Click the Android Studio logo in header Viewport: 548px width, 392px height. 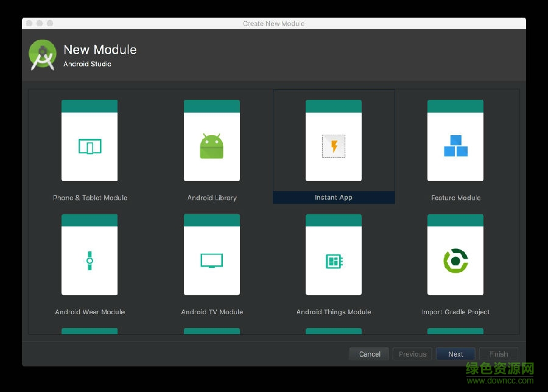point(43,55)
